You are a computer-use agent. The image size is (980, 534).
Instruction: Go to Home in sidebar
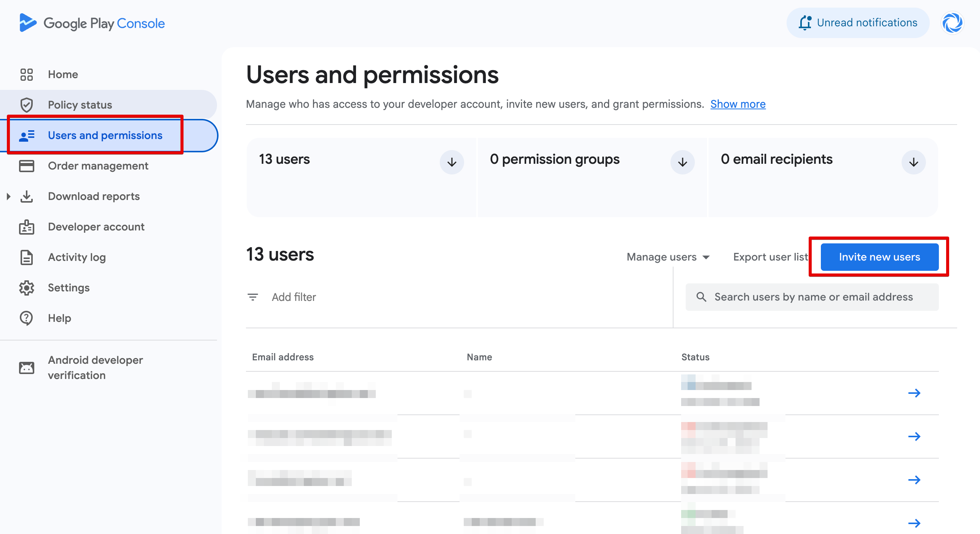63,75
